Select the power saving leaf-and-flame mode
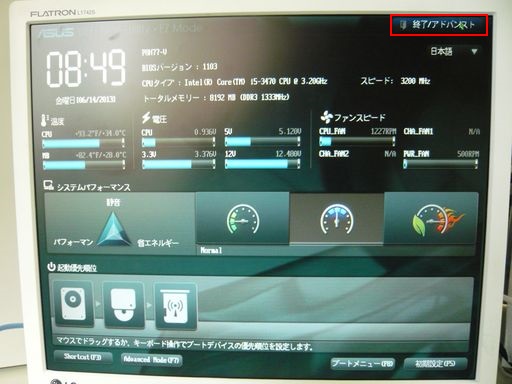This screenshot has height=384, width=512. point(431,219)
